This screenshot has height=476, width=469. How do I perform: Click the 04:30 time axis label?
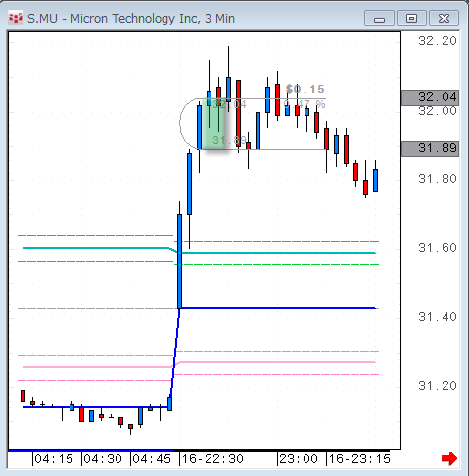point(103,459)
